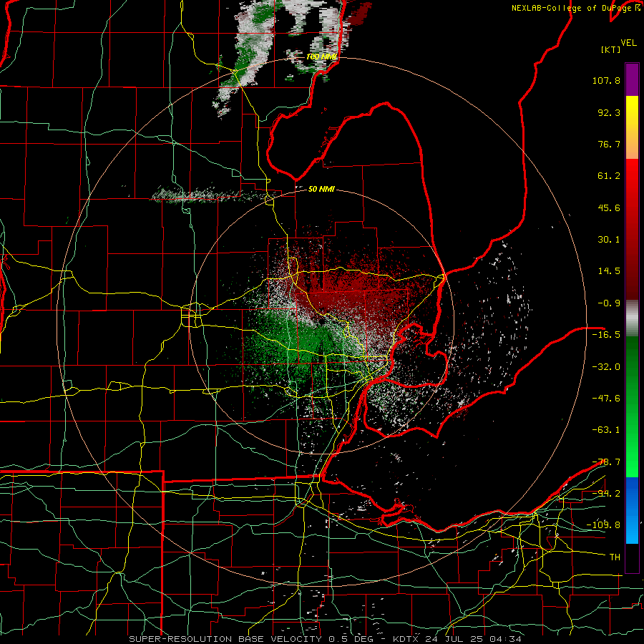The width and height of the screenshot is (644, 644).
Task: Click the -16.5 velocity scale value
Action: [x=606, y=335]
